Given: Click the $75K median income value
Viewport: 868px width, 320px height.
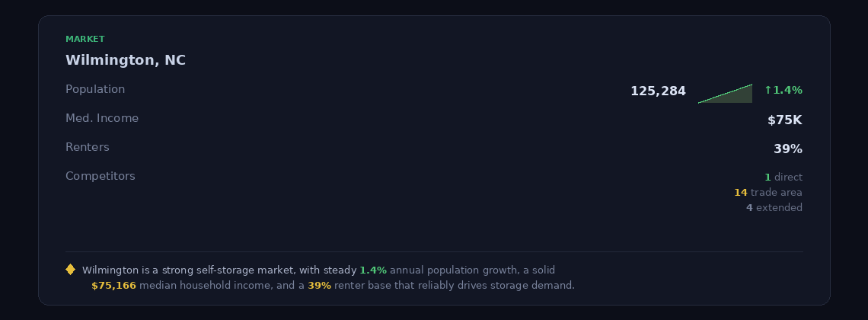Looking at the screenshot, I should point(784,120).
